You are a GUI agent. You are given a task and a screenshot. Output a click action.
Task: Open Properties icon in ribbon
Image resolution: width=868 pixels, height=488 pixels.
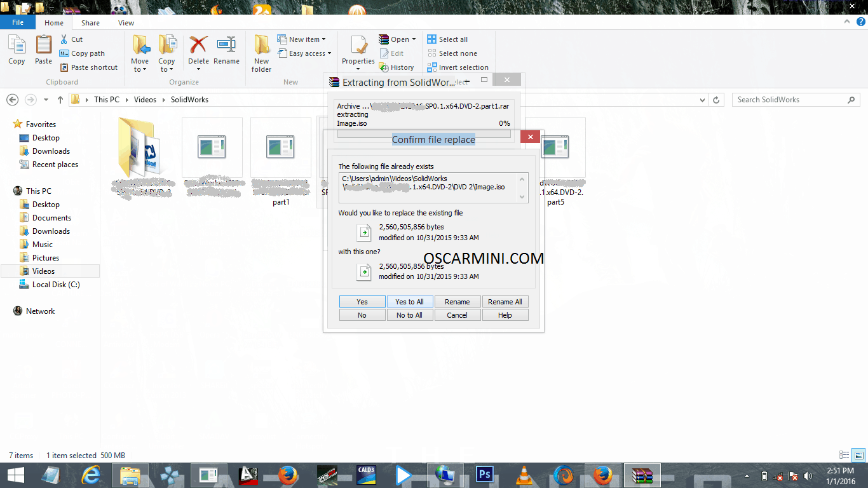tap(358, 50)
